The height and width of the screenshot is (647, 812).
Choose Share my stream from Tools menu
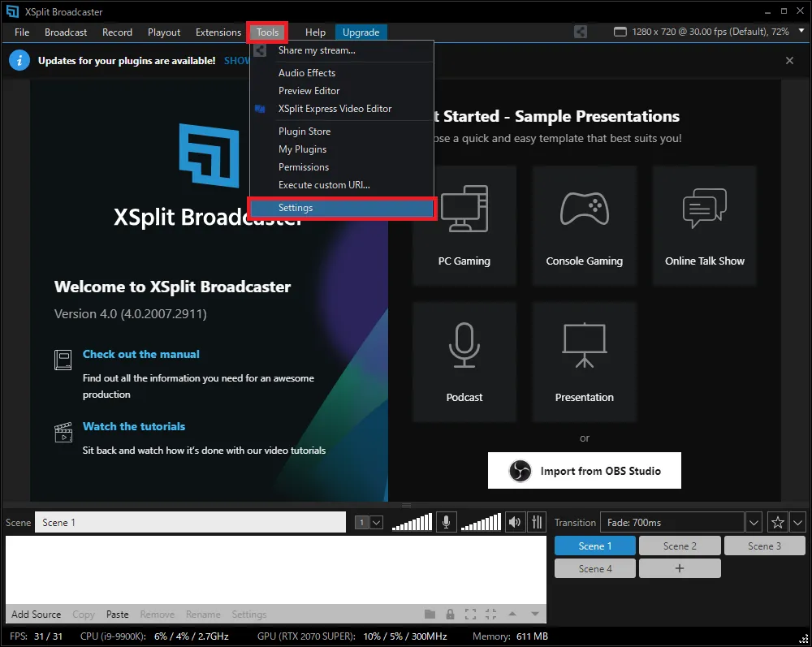tap(342, 50)
